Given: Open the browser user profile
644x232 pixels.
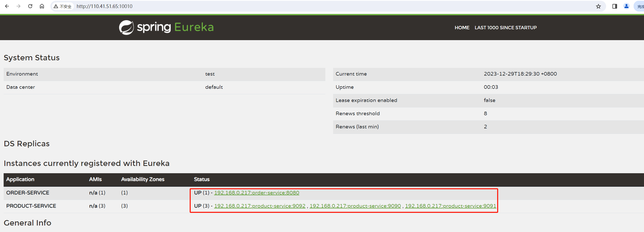Looking at the screenshot, I should pos(626,6).
